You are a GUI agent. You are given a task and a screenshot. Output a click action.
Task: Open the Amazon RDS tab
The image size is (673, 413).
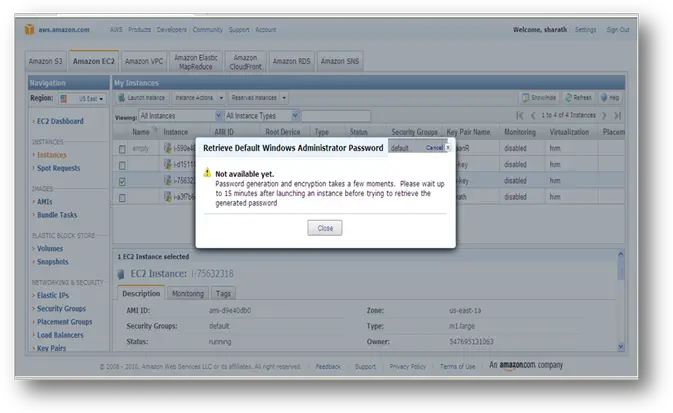[291, 61]
